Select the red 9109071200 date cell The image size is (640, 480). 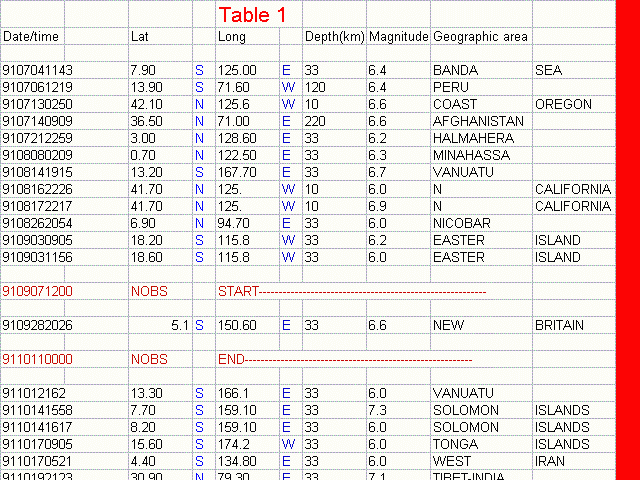point(38,291)
